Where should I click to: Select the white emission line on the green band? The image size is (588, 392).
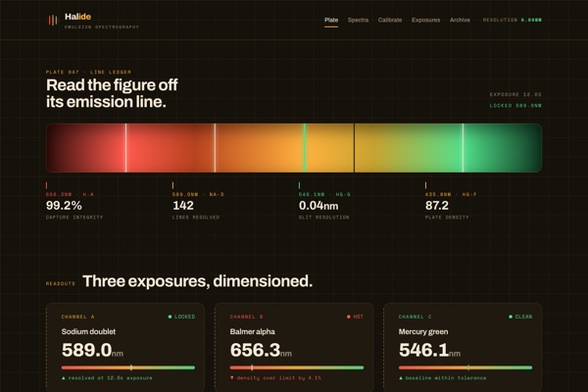point(464,148)
